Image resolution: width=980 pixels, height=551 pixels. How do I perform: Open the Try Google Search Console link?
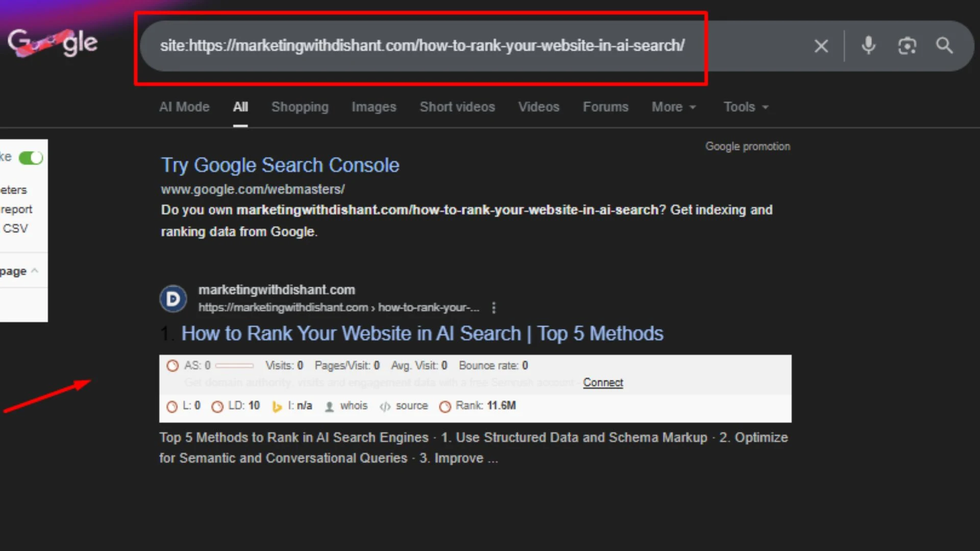click(280, 165)
